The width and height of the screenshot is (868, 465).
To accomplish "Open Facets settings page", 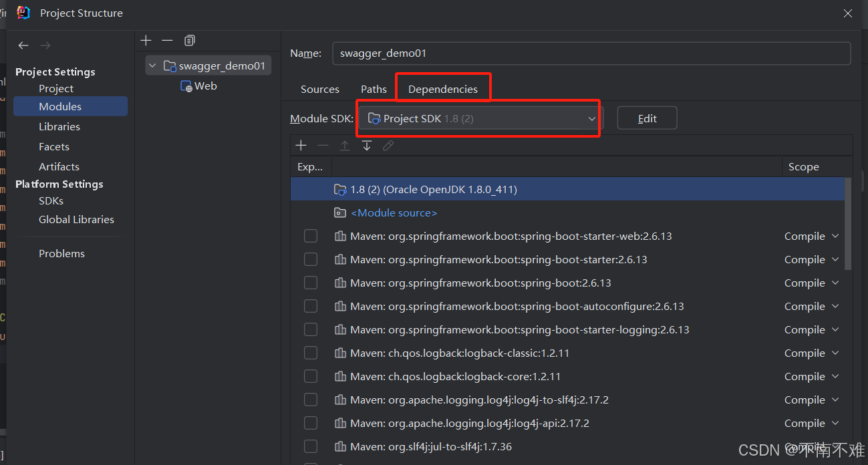I will tap(54, 146).
